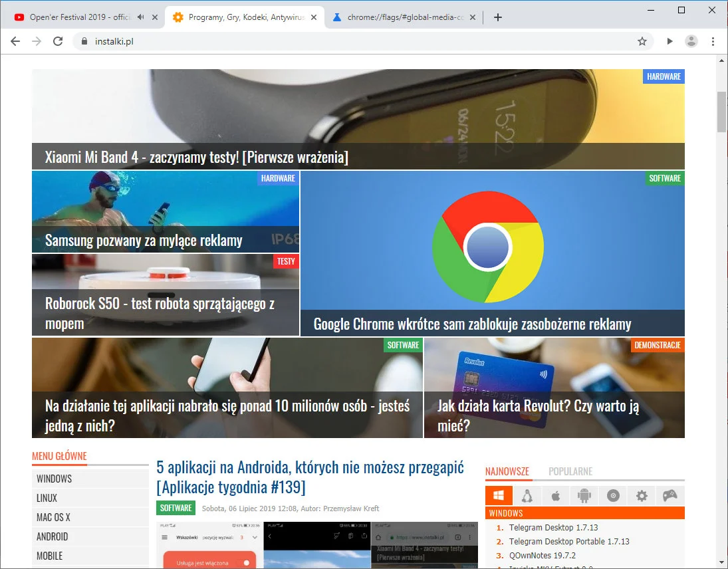
Task: Select the gear drivers category icon
Action: pyautogui.click(x=642, y=496)
